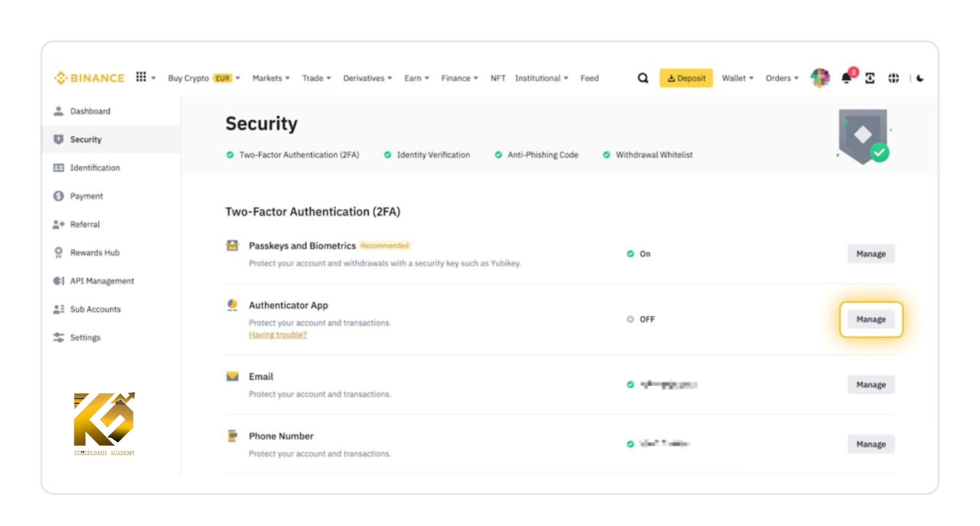Click the Referral person-plus icon
The width and height of the screenshot is (980, 526).
59,224
